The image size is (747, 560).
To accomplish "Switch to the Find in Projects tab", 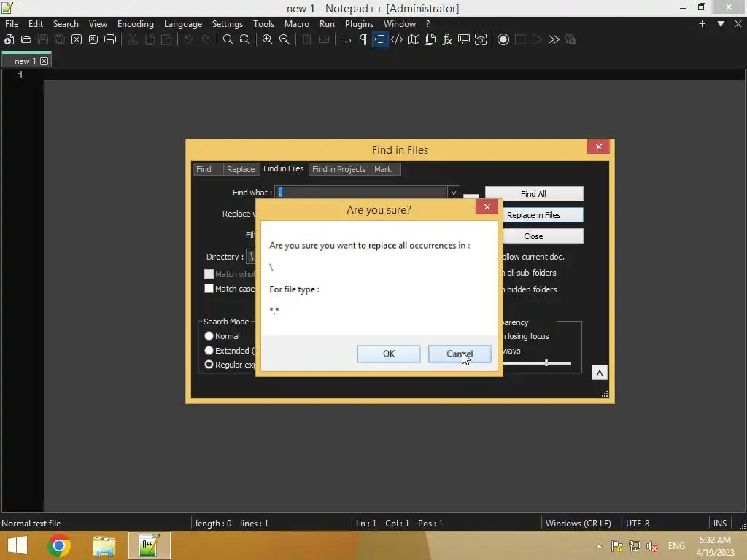I will coord(338,169).
